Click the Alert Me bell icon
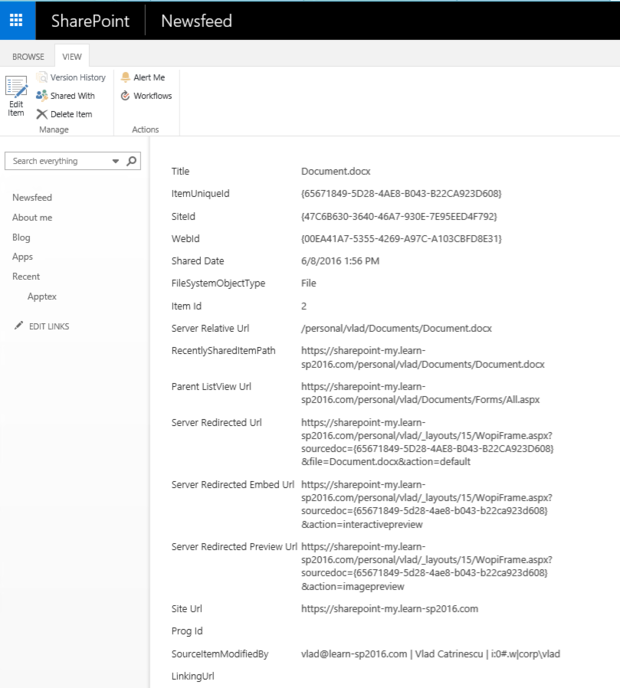Screen dimensions: 620x688 click(125, 77)
